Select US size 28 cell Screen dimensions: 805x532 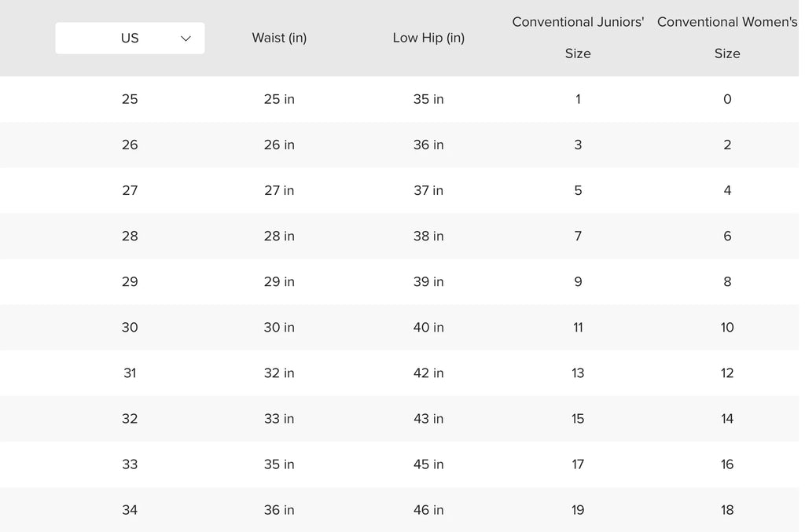(x=130, y=236)
